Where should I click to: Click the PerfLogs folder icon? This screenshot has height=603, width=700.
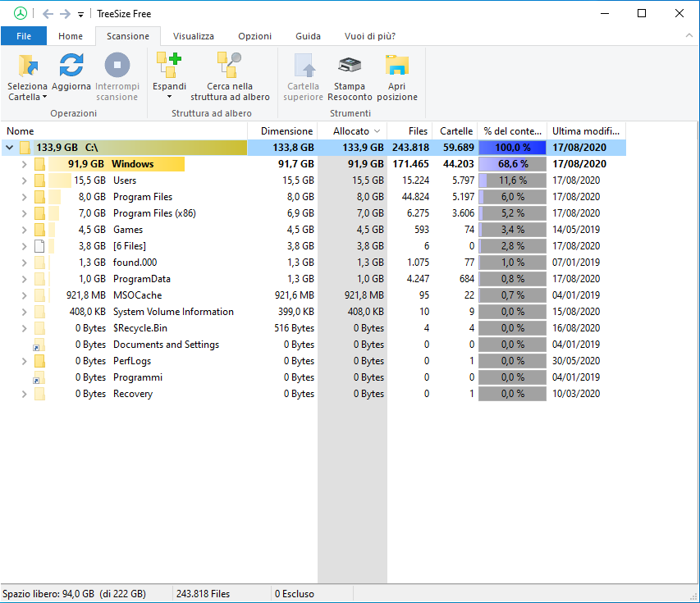pos(39,361)
